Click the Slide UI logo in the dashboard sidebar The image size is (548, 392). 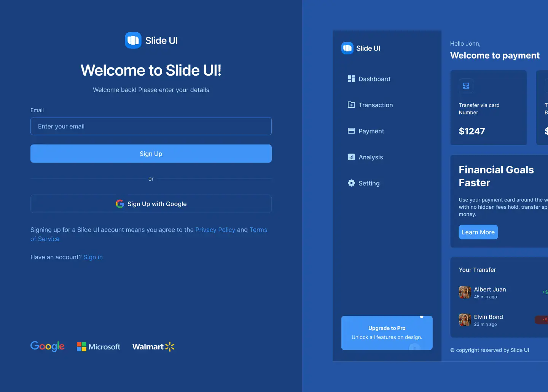tap(361, 48)
